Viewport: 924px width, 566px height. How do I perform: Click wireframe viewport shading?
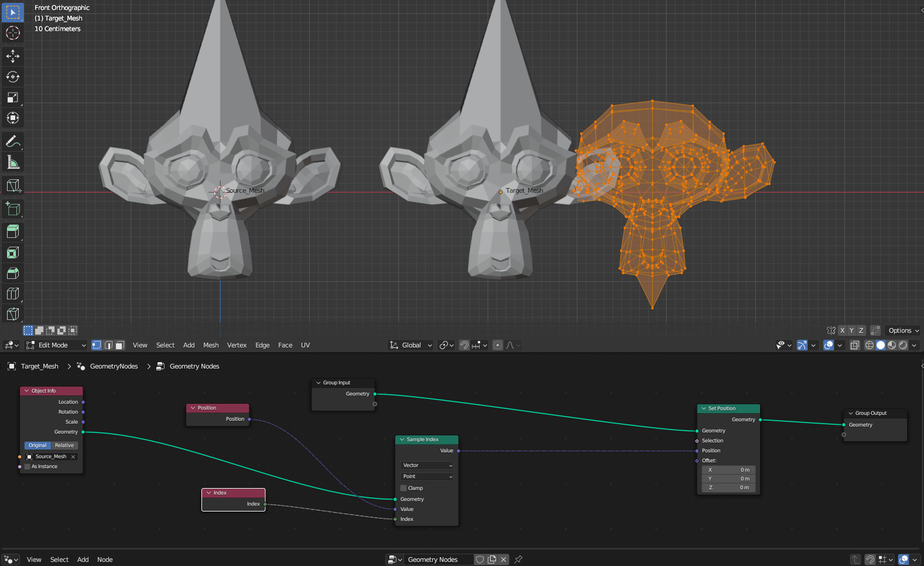point(870,345)
